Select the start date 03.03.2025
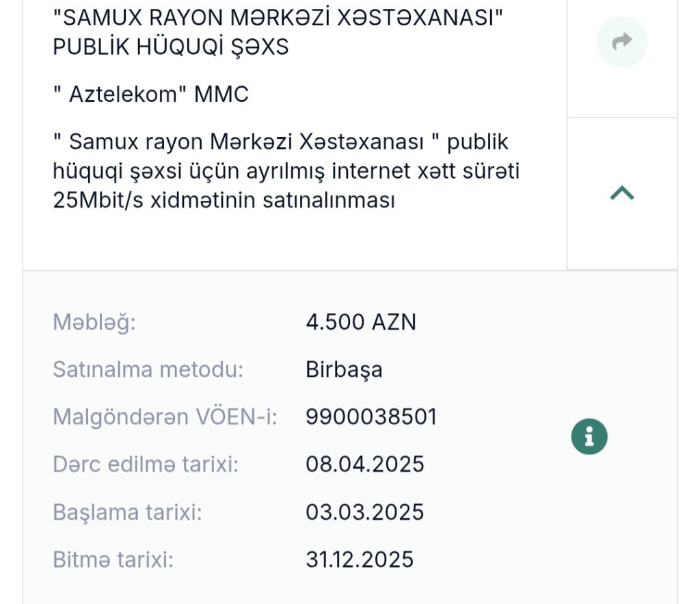700x604 pixels. (365, 512)
